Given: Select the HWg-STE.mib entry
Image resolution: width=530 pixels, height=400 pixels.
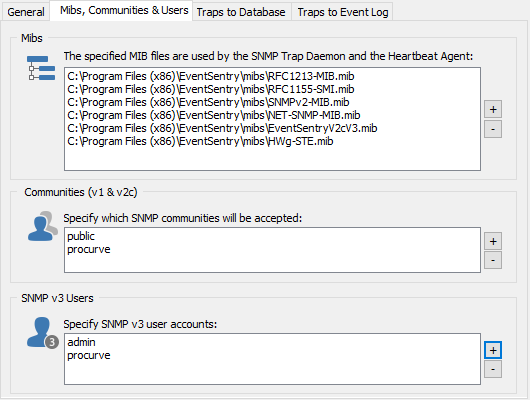Looking at the screenshot, I should [200, 141].
